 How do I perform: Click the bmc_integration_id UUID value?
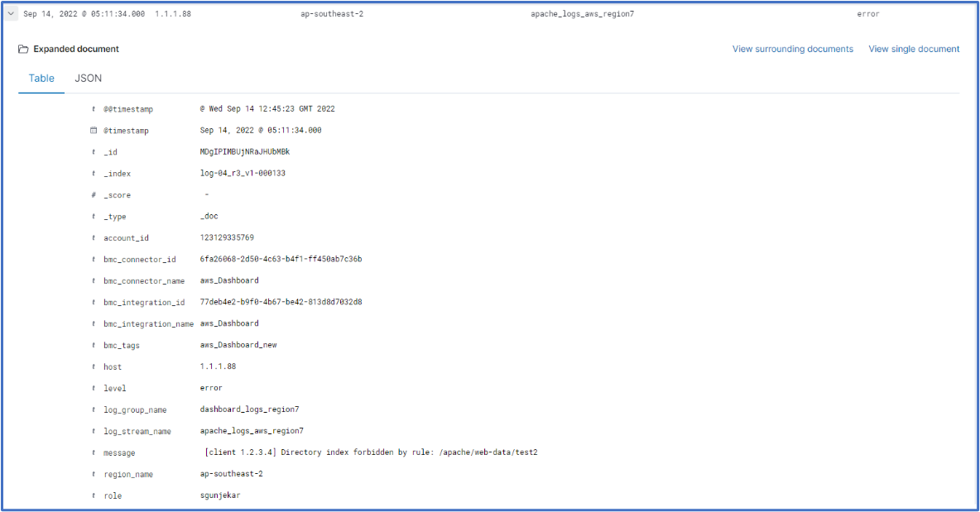click(x=281, y=302)
